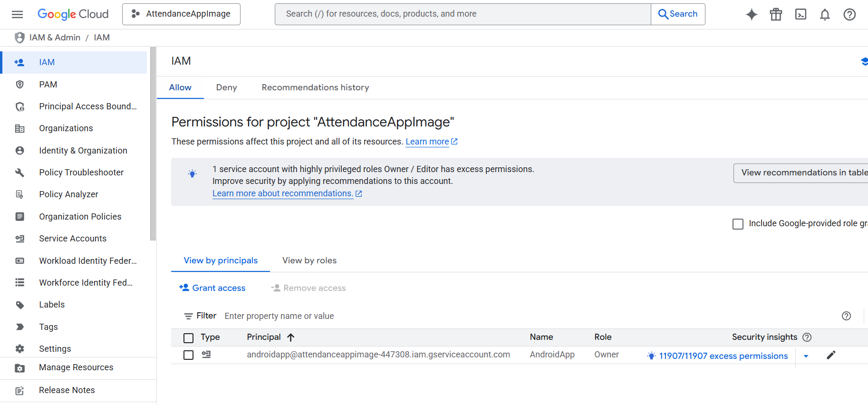Screen dimensions: 868x404
Task: Open 11907/11907 excess permissions link
Action: tap(723, 356)
